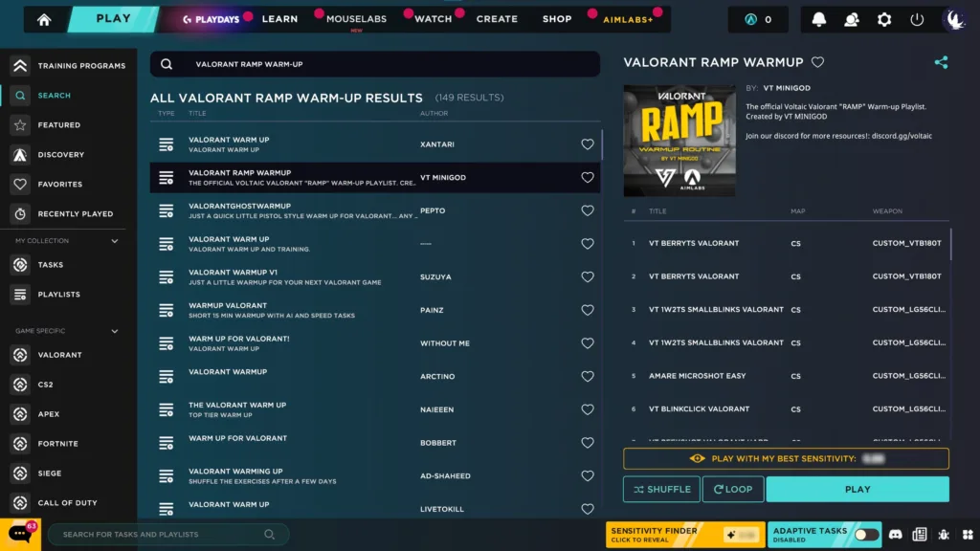This screenshot has height=551, width=980.
Task: Collapse the Game Specific section
Action: [x=115, y=331]
